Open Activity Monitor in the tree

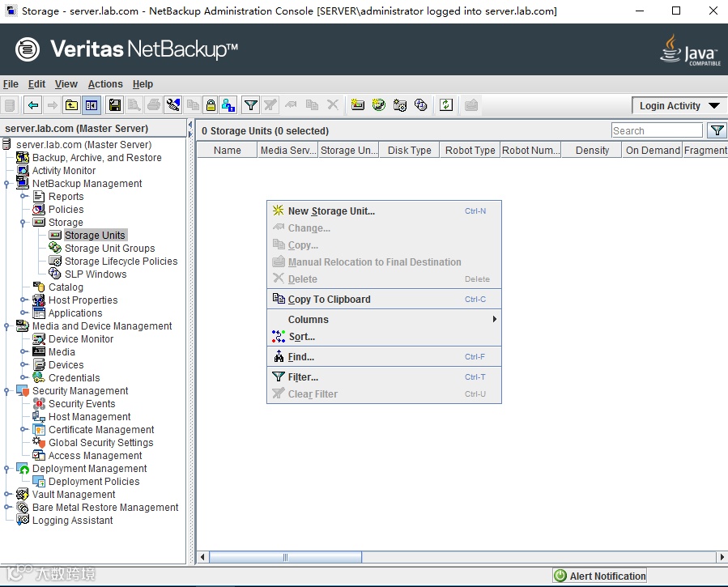point(64,171)
